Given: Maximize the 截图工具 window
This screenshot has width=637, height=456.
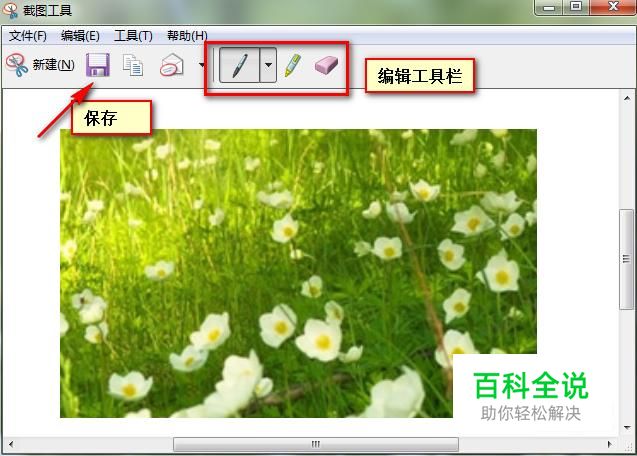Looking at the screenshot, I should click(576, 7).
